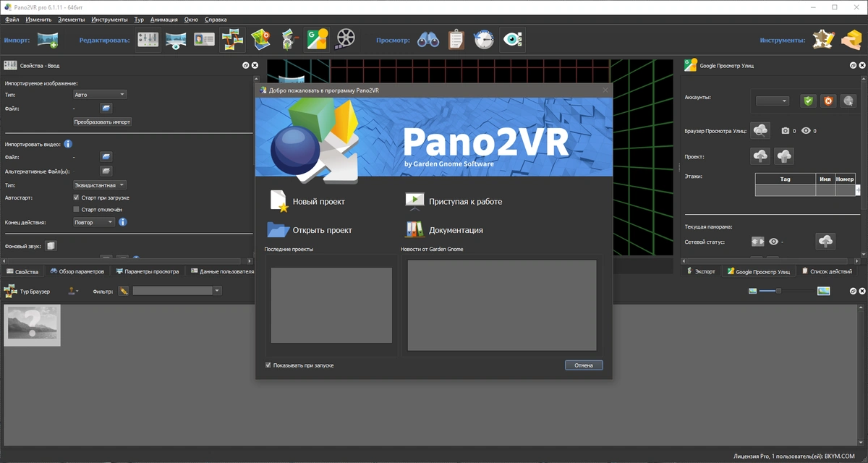Click the green patch tool icon in the toolbar
868x463 pixels.
[289, 40]
